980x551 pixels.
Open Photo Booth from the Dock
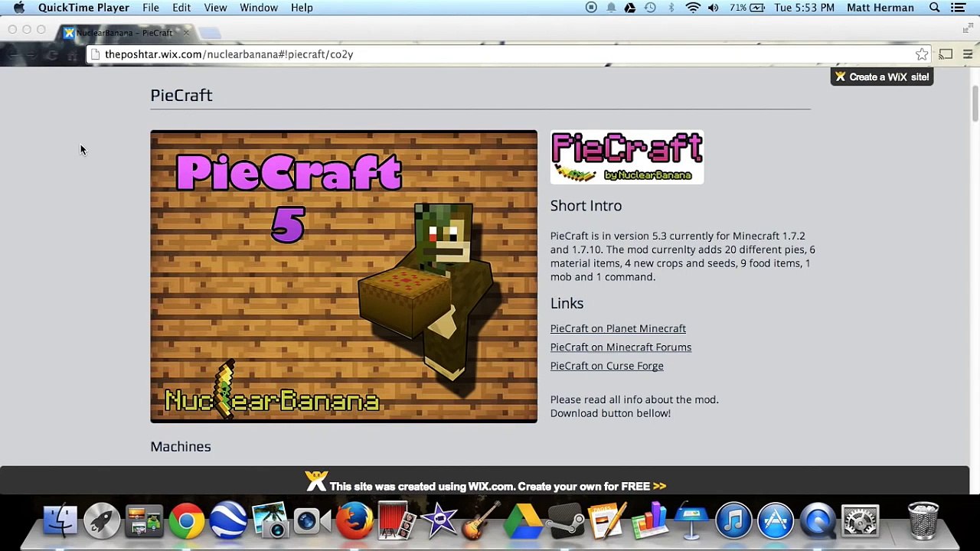click(x=395, y=521)
